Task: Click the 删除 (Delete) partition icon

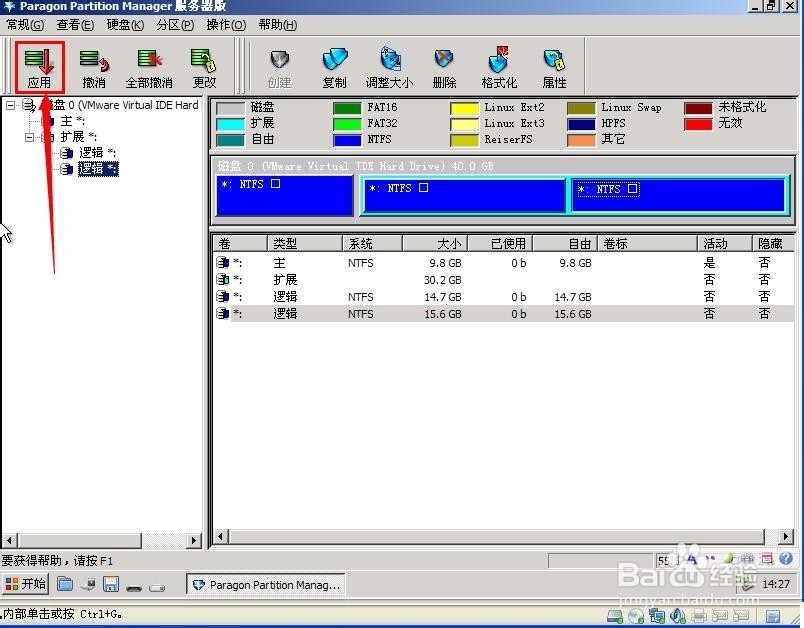Action: coord(444,67)
